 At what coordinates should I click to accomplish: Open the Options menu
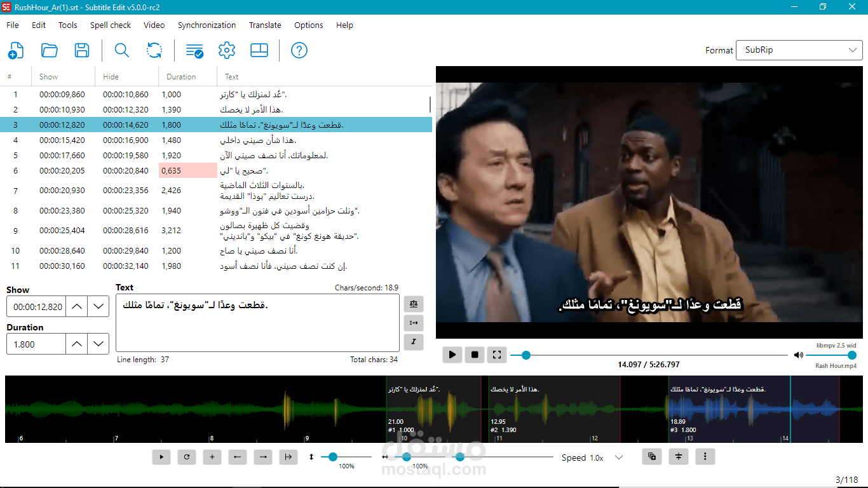tap(309, 25)
